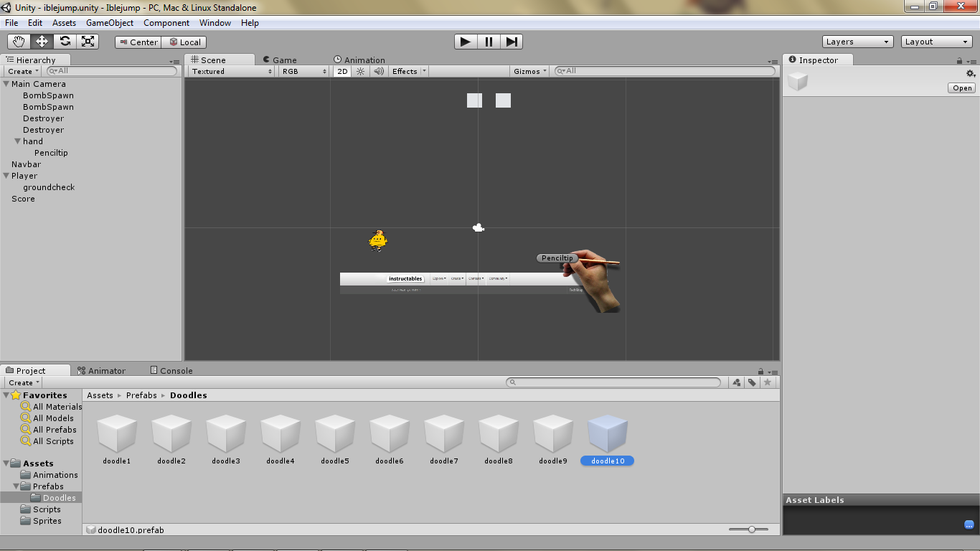The width and height of the screenshot is (980, 551).
Task: Collapse the Prefabs folder arrow in tree
Action: click(x=16, y=486)
